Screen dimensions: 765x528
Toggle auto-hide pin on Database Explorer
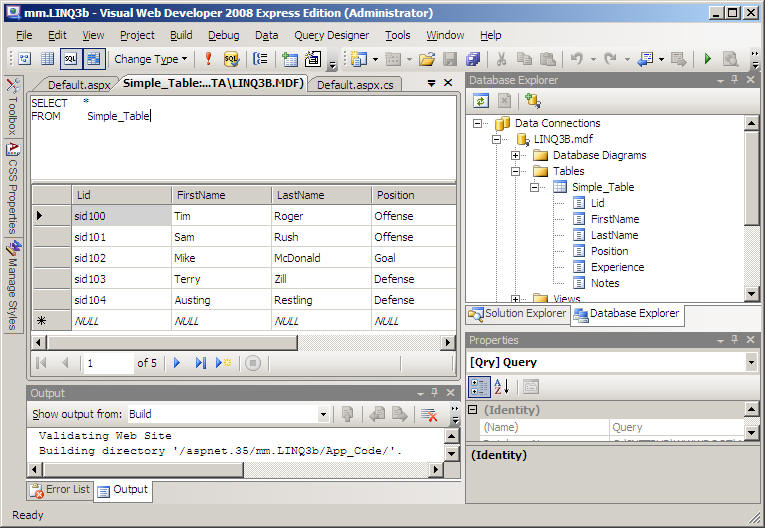[x=735, y=80]
